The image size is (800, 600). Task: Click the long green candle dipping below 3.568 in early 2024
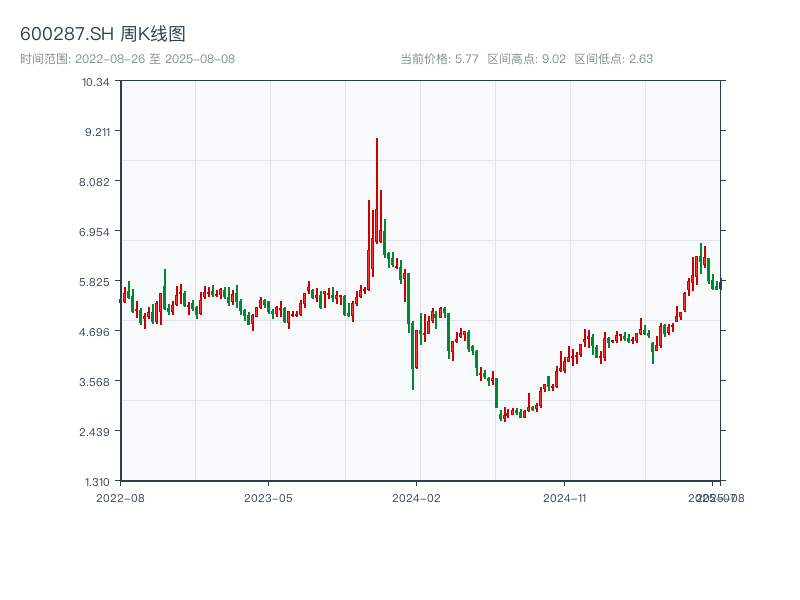(413, 355)
